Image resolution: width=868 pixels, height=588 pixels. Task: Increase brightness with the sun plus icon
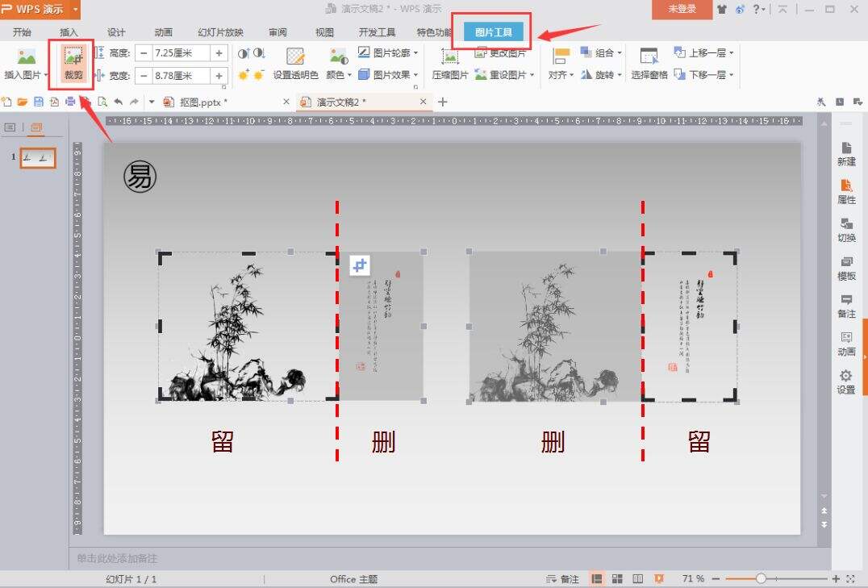(x=243, y=75)
